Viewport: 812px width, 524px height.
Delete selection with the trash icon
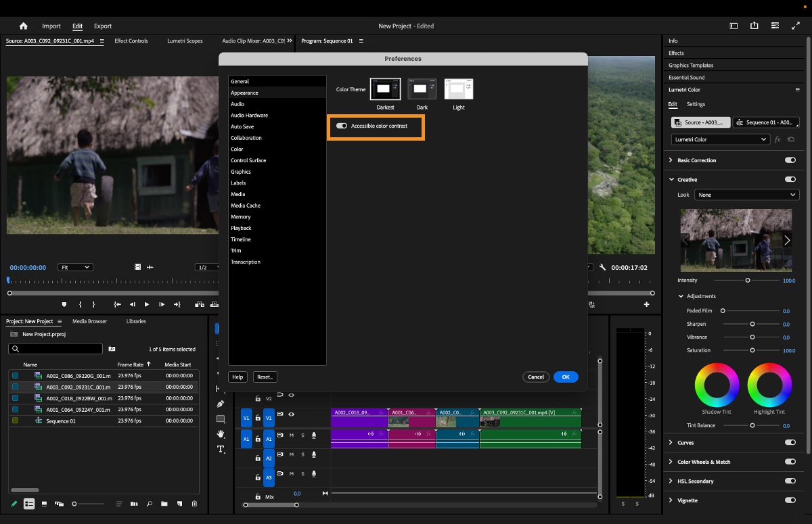(195, 504)
